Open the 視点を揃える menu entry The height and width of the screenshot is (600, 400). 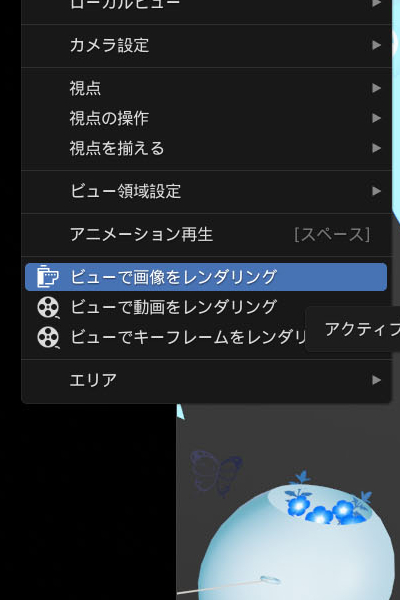tap(206, 148)
